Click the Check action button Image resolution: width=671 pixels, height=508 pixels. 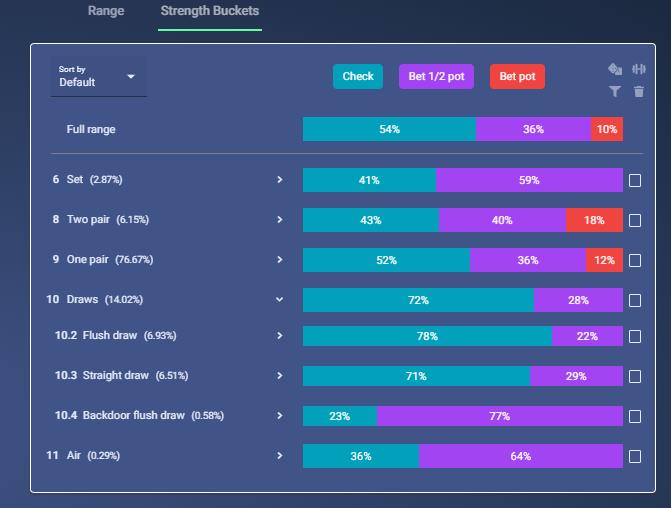pyautogui.click(x=358, y=77)
